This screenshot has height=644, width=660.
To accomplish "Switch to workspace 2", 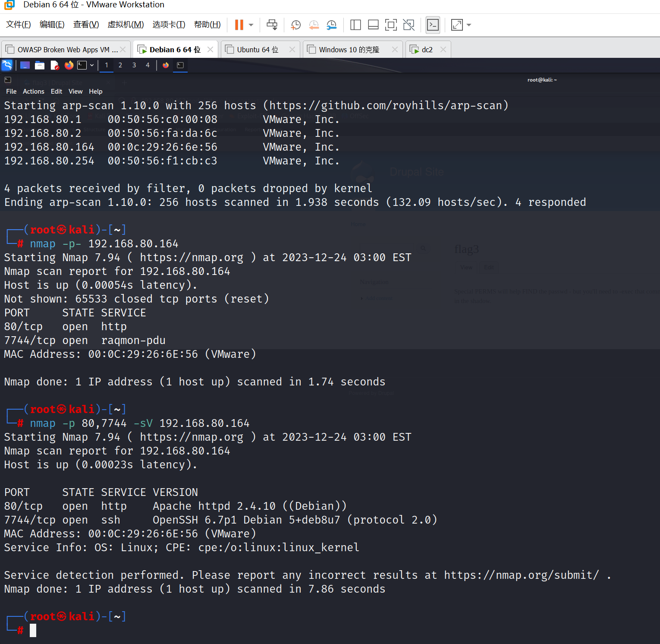I will [120, 65].
